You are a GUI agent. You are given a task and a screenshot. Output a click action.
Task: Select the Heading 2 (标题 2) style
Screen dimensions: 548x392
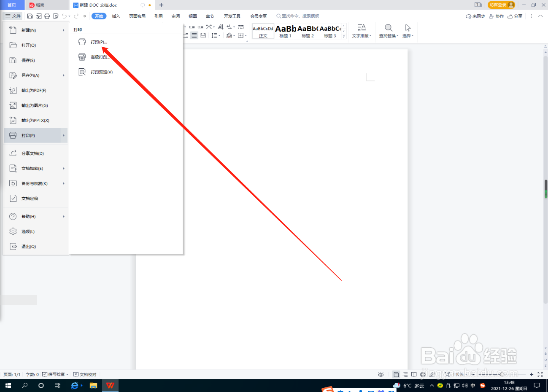(x=308, y=32)
